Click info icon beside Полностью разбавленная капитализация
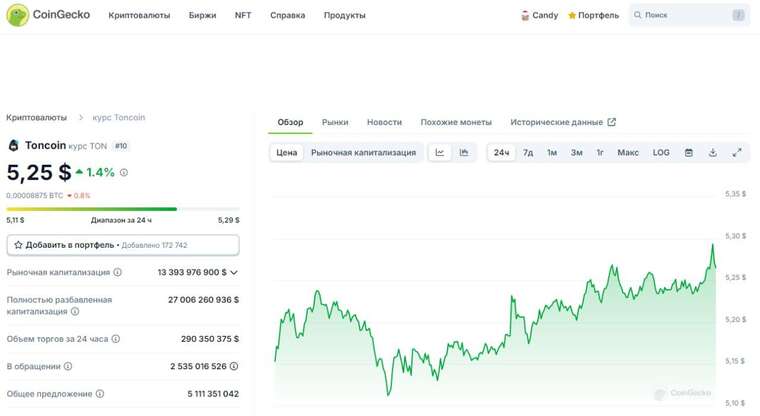 coord(75,311)
